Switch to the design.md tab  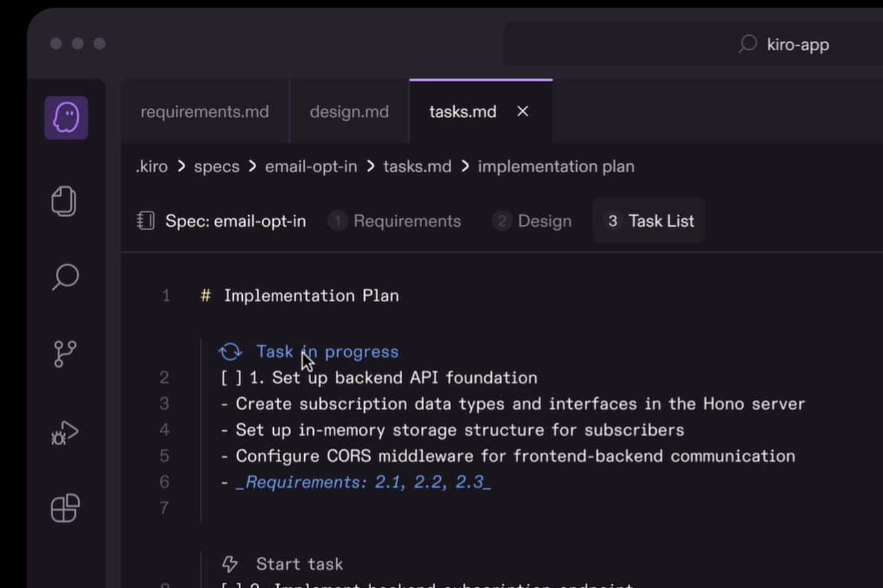[x=349, y=112]
